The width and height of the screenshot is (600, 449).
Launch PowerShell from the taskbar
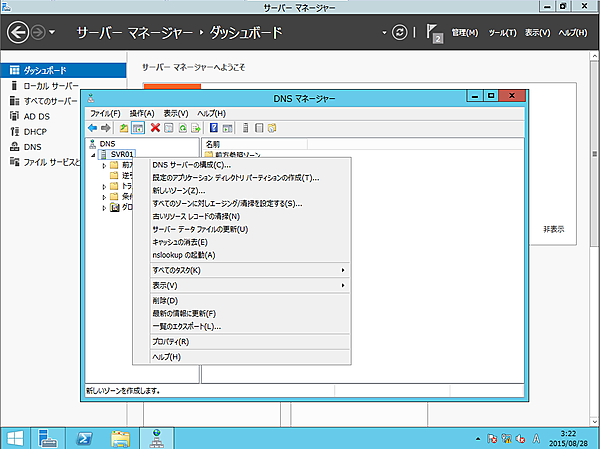84,439
